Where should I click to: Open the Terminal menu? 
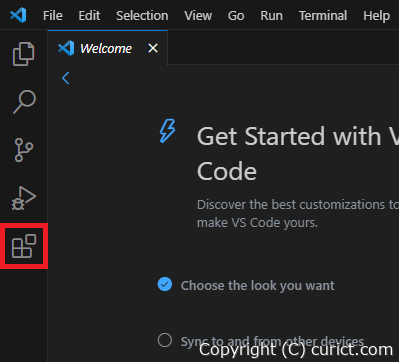click(323, 16)
